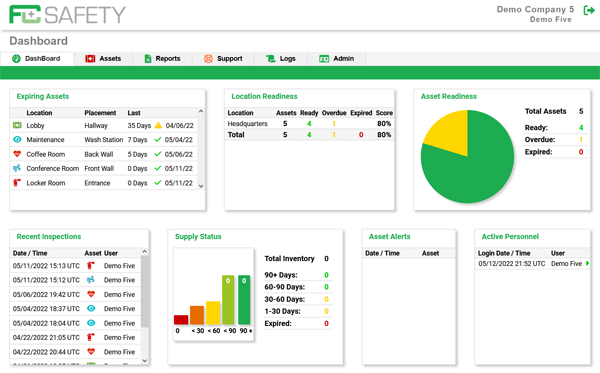
Task: Click the Asset Alerts panel title
Action: (x=390, y=237)
